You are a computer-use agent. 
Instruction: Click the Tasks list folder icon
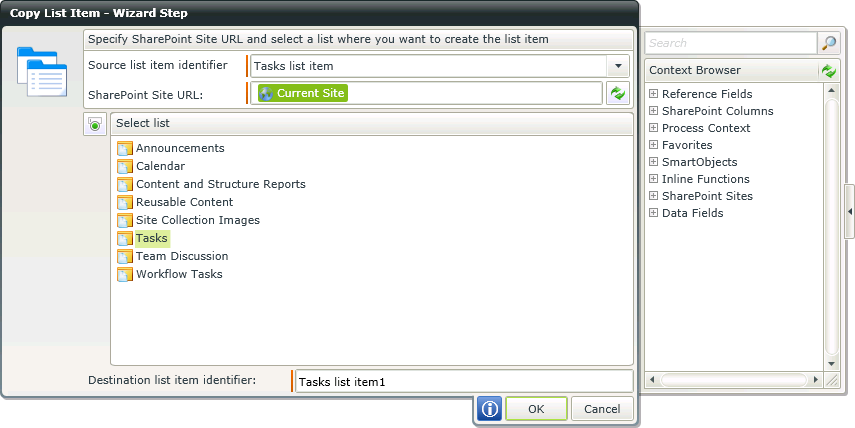coord(125,238)
